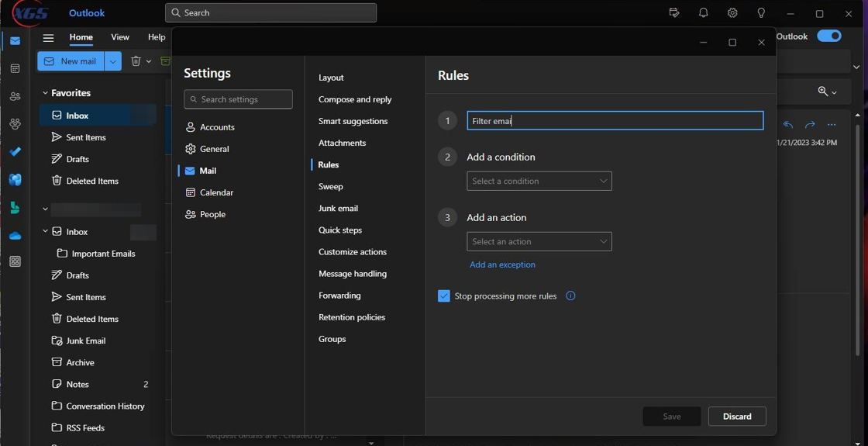
Task: Click the Search settings field
Action: (238, 99)
